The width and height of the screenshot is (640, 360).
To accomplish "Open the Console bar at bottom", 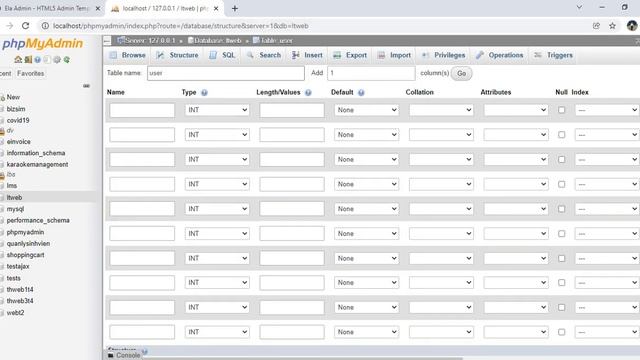I will 124,356.
